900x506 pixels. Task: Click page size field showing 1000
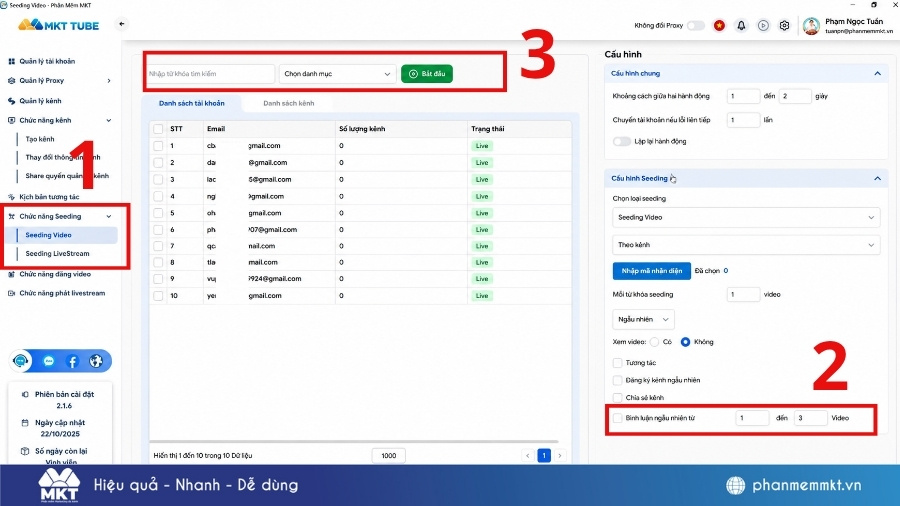pyautogui.click(x=389, y=456)
